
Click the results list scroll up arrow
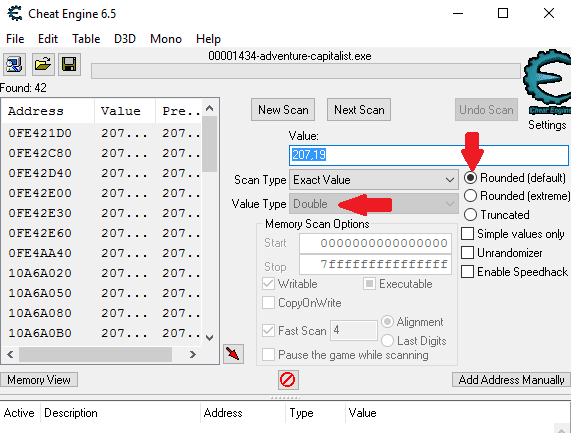209,108
